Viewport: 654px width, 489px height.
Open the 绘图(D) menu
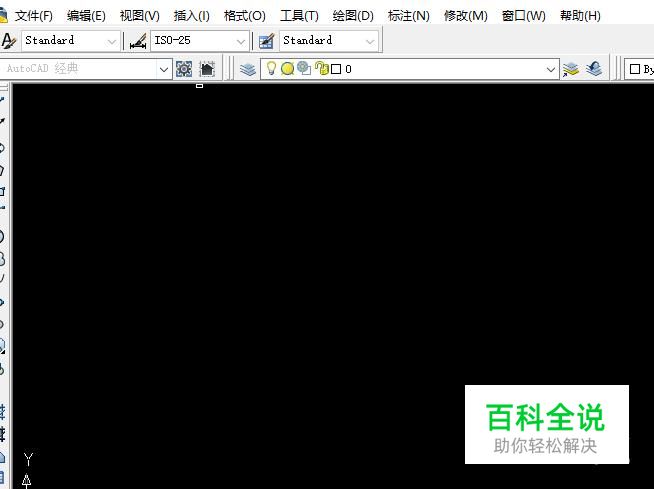click(353, 16)
